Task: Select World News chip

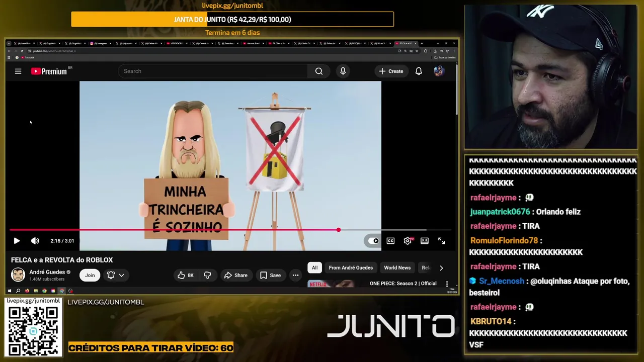Action: tap(397, 268)
